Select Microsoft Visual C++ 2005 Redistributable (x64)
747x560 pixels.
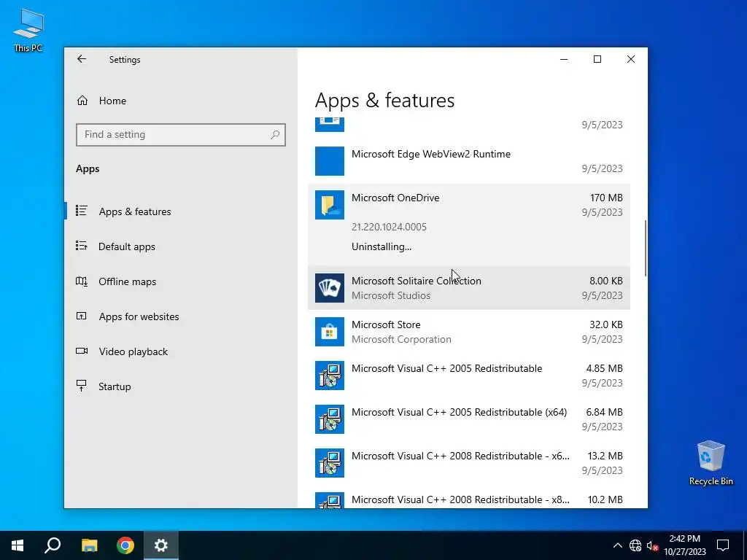469,419
